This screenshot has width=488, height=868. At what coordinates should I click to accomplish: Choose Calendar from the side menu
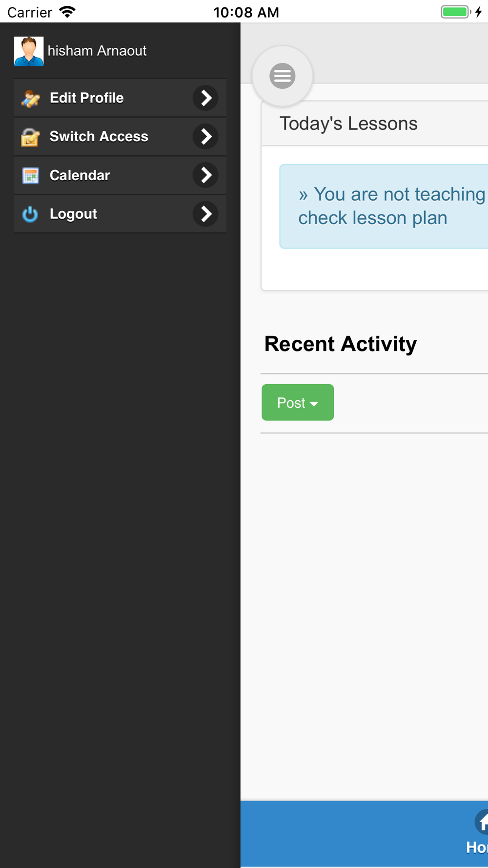point(120,175)
